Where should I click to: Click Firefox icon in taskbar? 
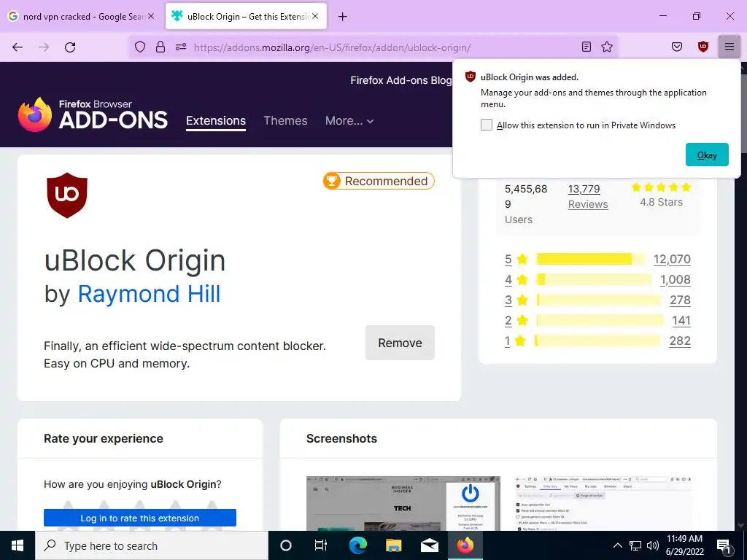(x=465, y=545)
